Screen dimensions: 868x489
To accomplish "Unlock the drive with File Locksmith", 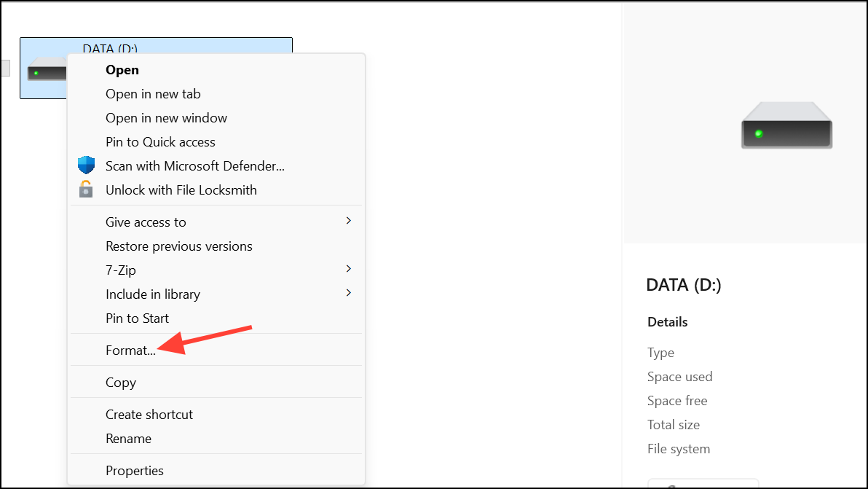I will tap(181, 189).
